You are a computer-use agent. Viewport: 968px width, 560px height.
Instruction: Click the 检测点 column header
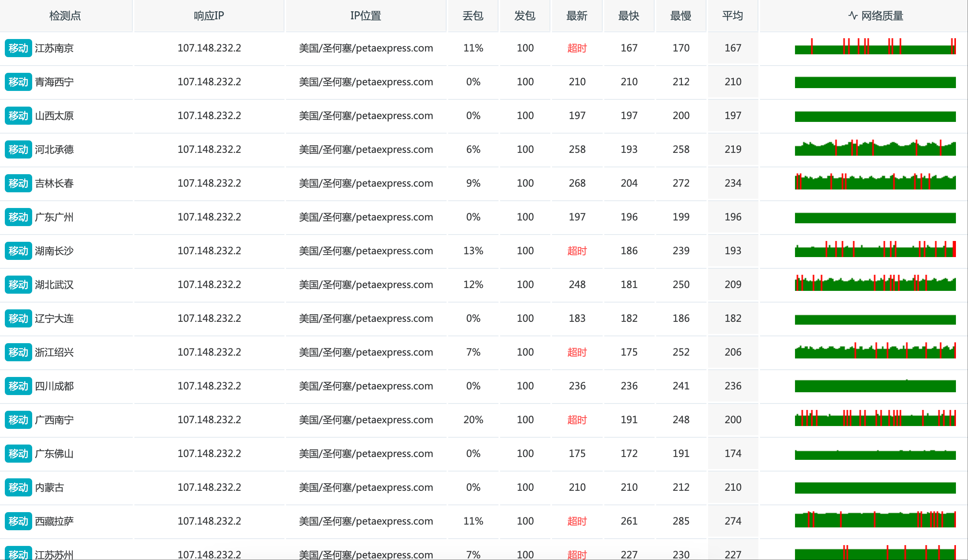tap(66, 16)
